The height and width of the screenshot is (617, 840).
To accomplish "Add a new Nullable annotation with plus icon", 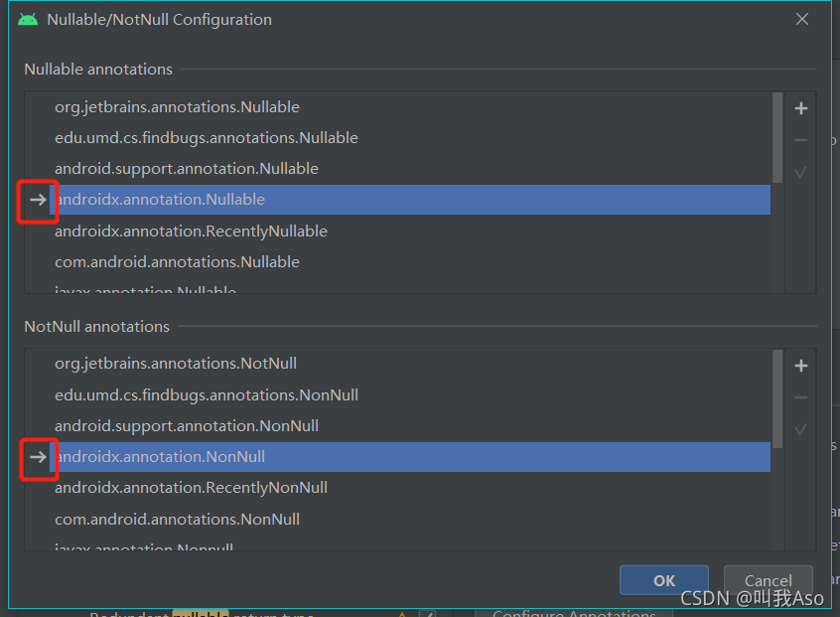I will point(801,108).
